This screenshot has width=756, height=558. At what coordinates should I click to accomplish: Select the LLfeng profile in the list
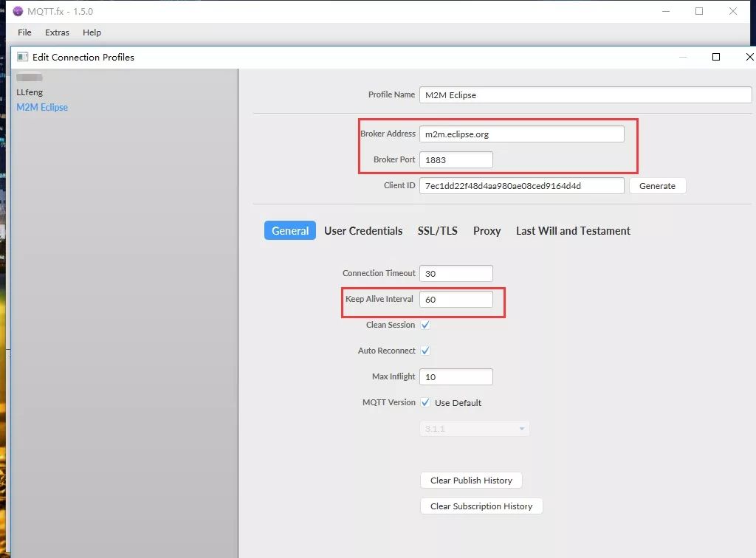pos(30,92)
